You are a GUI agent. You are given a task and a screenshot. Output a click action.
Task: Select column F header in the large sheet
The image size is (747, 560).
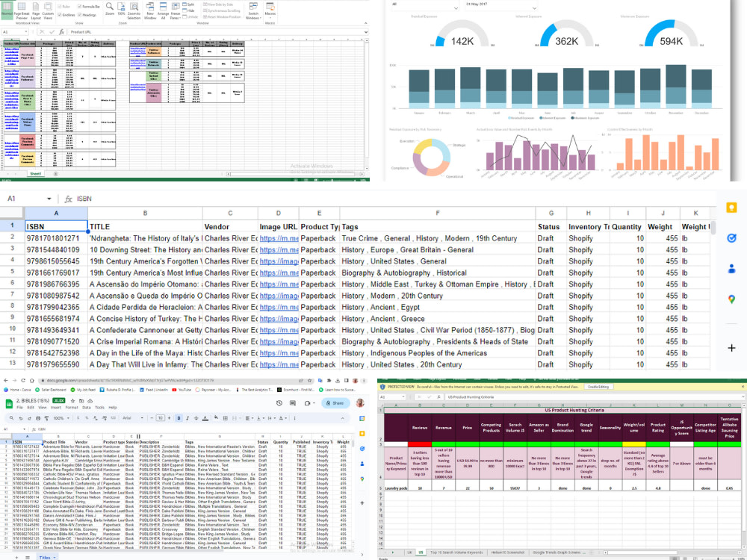[x=437, y=214]
